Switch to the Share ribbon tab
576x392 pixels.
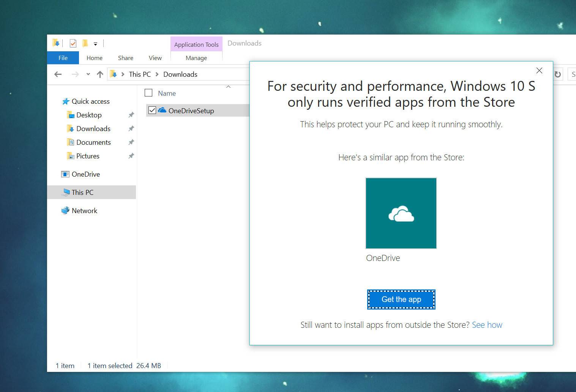click(x=126, y=58)
